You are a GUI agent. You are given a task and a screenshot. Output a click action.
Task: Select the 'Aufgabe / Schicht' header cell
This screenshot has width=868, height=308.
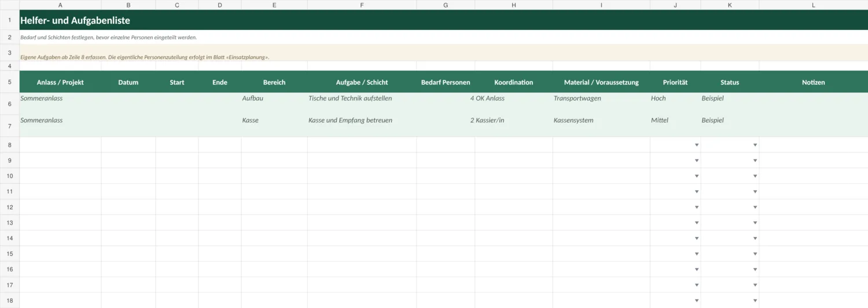pos(362,82)
